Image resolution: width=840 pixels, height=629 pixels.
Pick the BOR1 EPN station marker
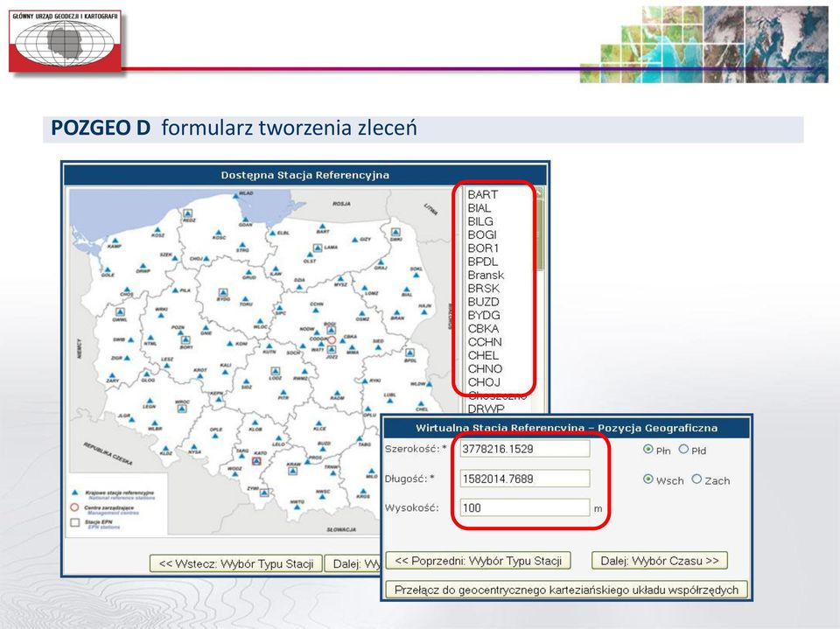185,339
